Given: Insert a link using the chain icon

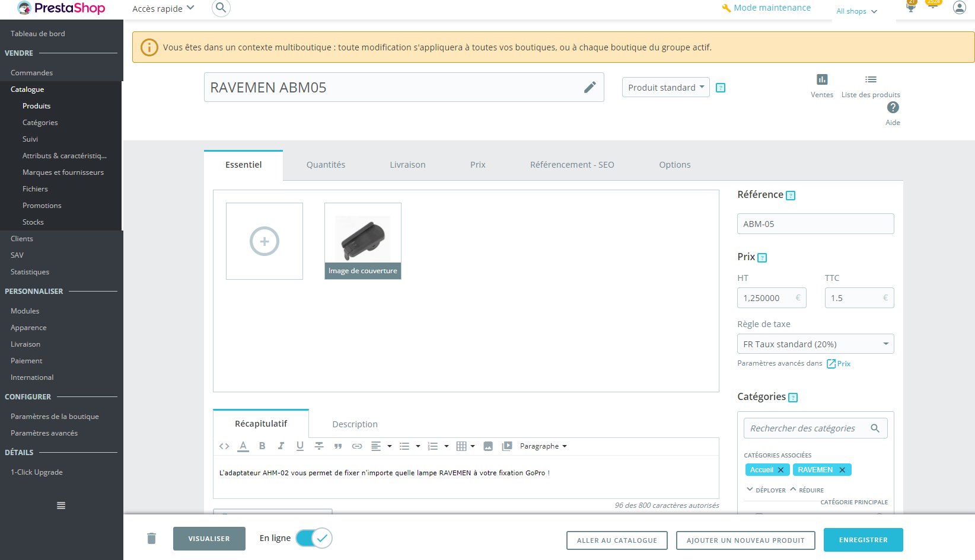Looking at the screenshot, I should 357,446.
